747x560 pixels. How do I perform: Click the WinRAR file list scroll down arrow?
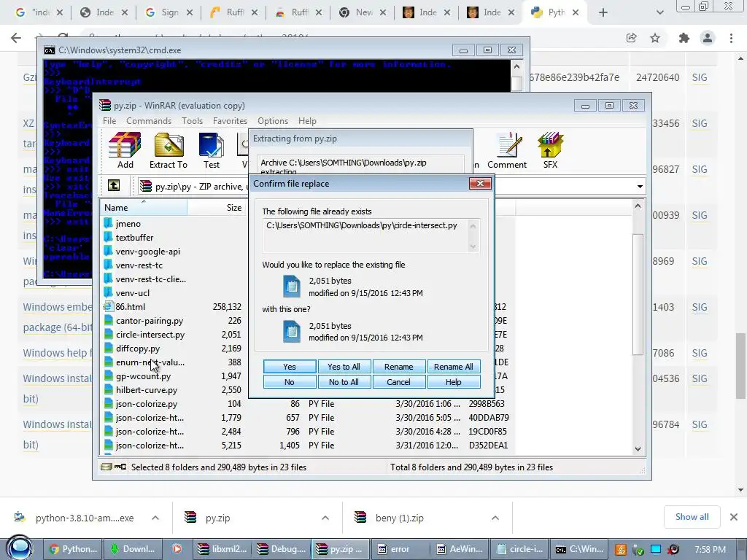[x=638, y=449]
